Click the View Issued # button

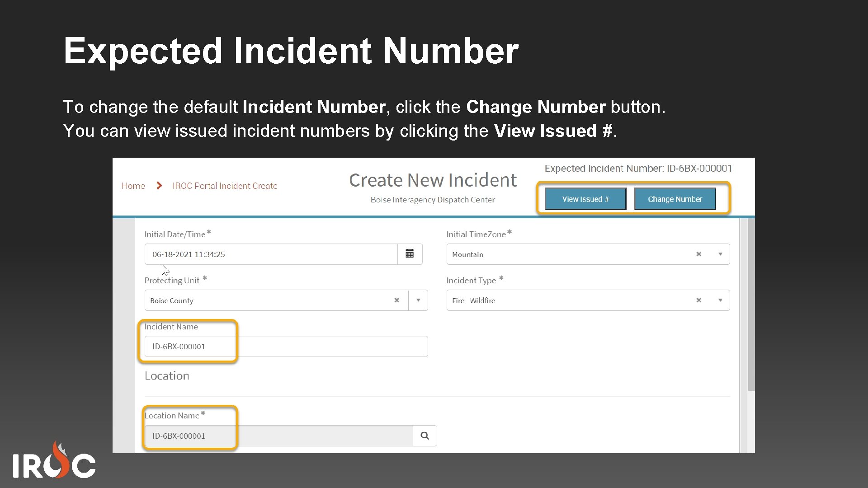pyautogui.click(x=585, y=199)
